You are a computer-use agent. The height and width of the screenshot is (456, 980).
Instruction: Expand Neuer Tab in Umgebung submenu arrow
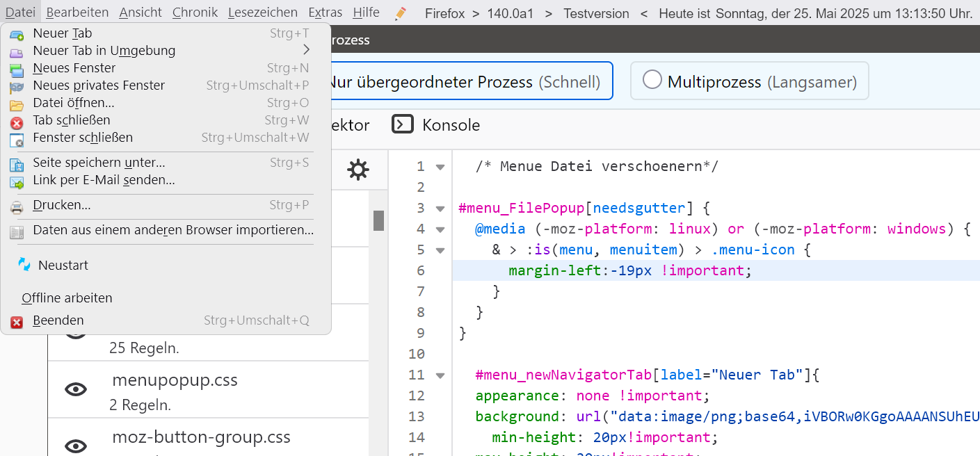click(306, 50)
